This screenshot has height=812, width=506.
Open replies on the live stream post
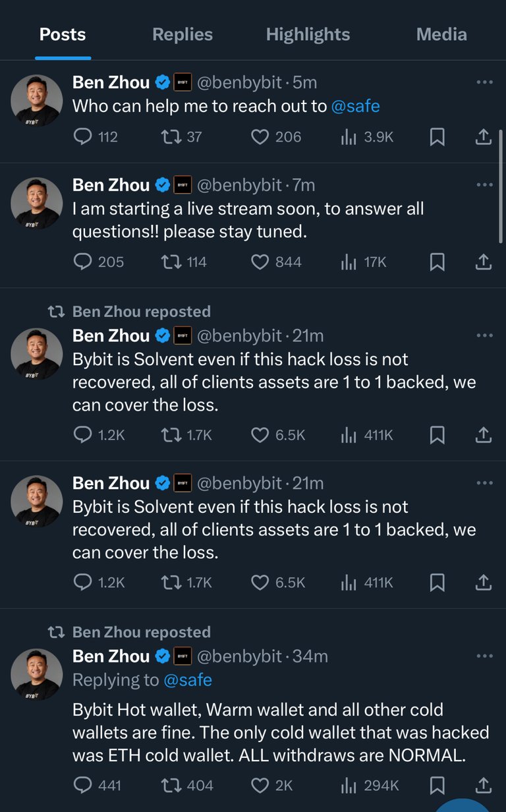98,262
